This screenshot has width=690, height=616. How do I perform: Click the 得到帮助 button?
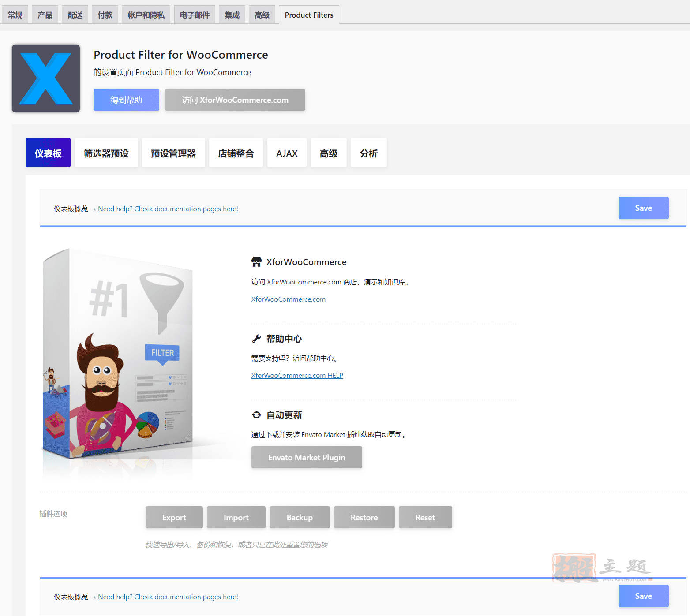click(x=126, y=100)
